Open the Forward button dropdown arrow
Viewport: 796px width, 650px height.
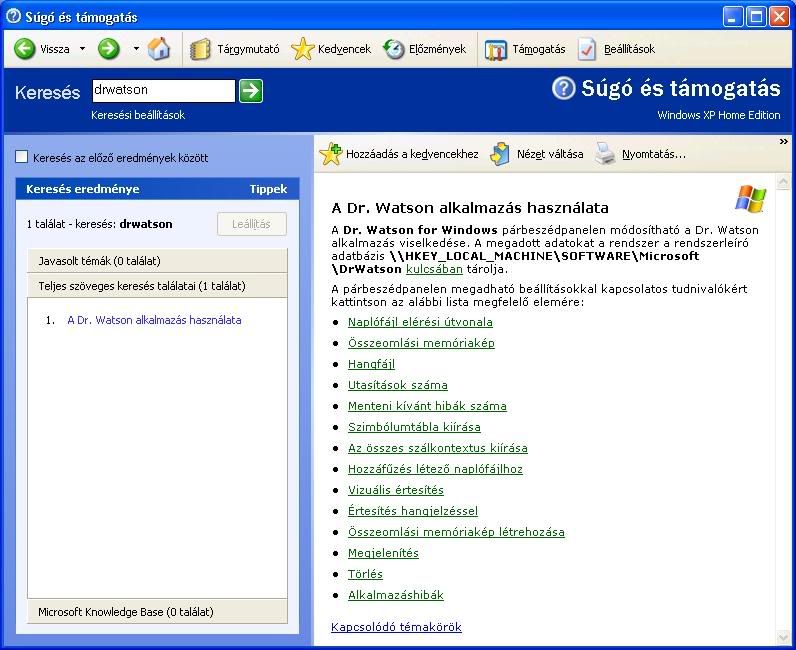pyautogui.click(x=136, y=49)
